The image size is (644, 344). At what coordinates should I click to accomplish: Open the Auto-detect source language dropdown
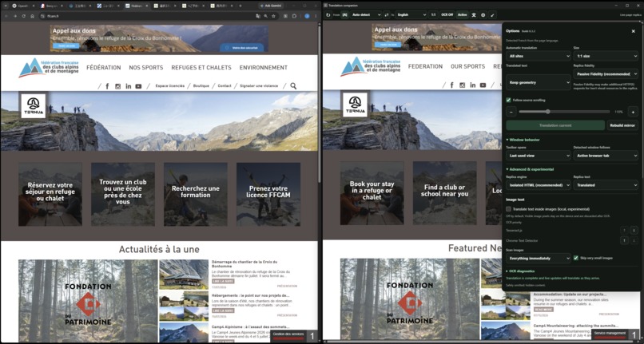tap(366, 15)
